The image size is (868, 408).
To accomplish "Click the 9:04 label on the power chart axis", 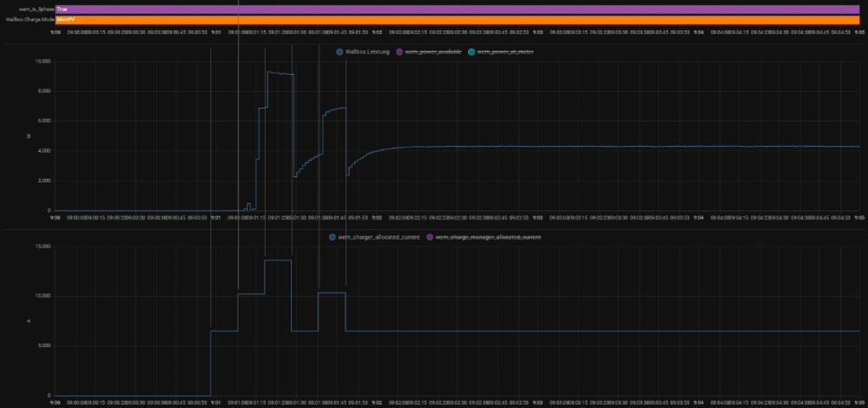I will tap(699, 218).
